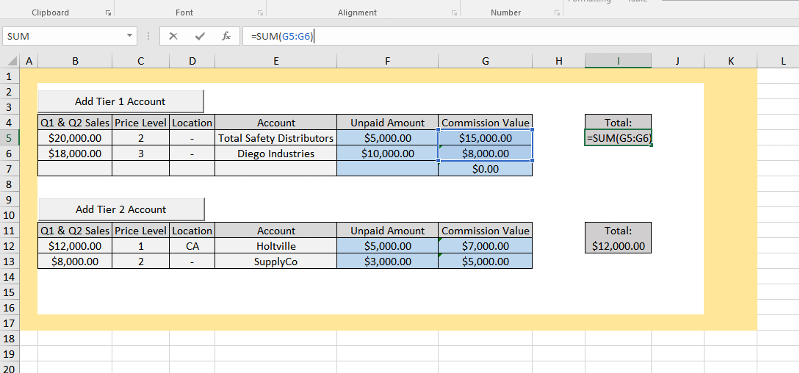Expand the Name Box dropdown arrow
This screenshot has height=373, width=799.
[129, 36]
